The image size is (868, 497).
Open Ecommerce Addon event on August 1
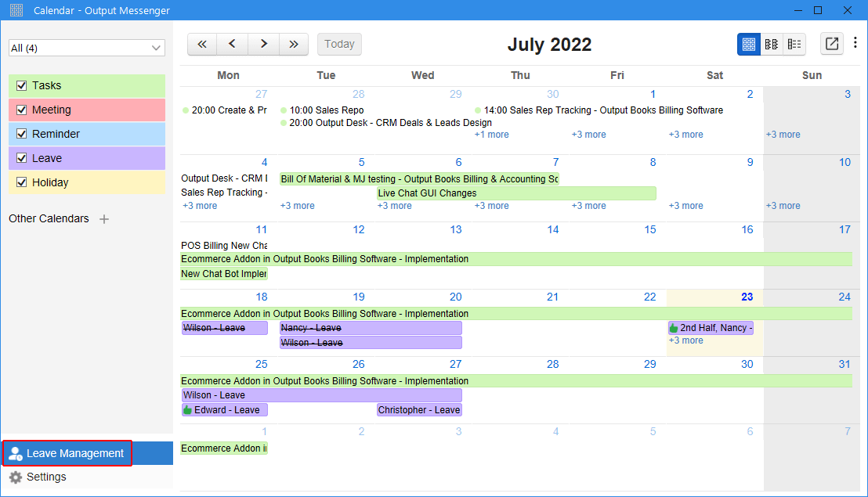(223, 448)
